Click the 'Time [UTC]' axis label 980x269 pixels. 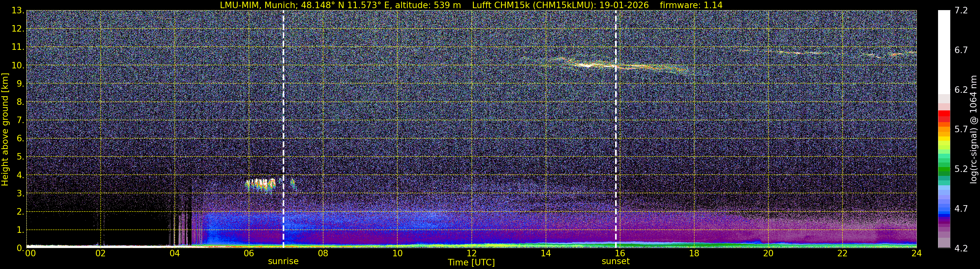(471, 262)
